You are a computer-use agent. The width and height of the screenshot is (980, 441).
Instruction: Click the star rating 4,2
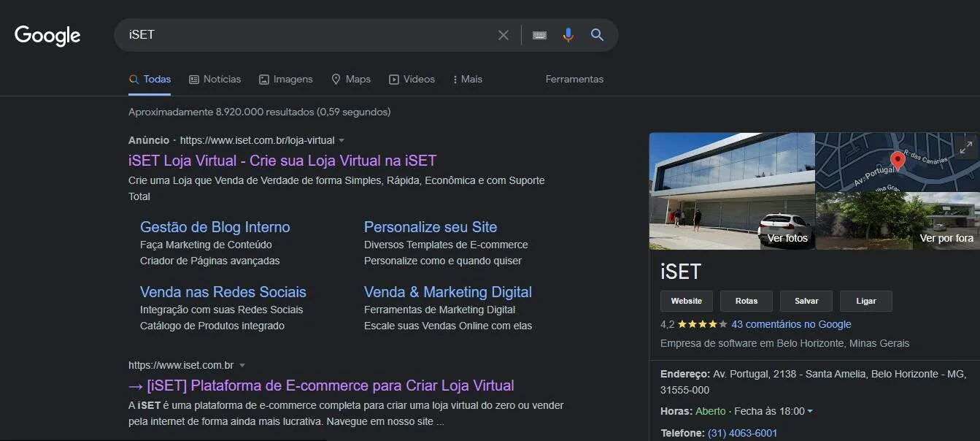coord(694,324)
